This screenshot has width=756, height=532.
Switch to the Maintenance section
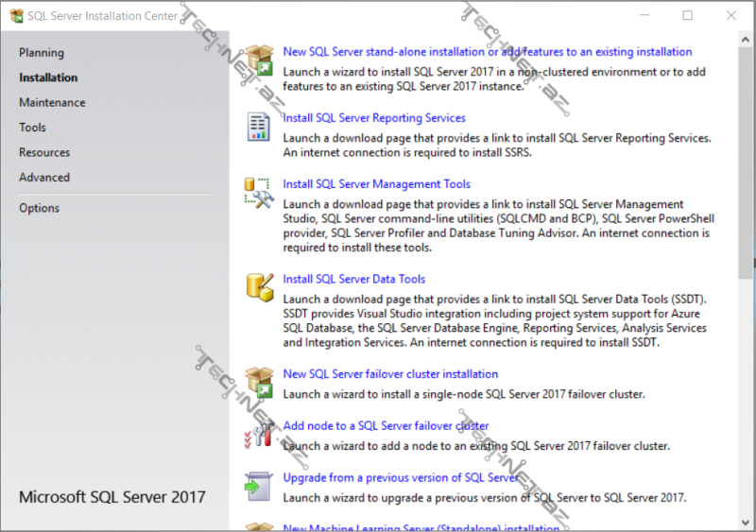tap(52, 102)
